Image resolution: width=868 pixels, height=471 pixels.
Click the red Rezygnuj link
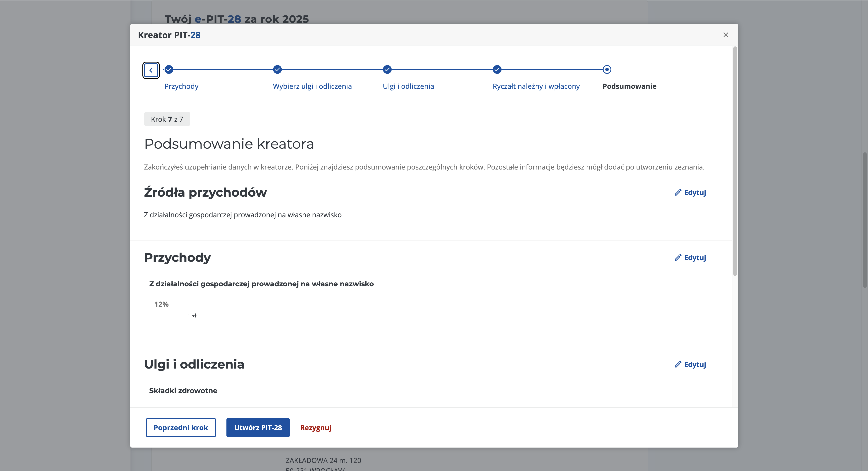point(315,428)
